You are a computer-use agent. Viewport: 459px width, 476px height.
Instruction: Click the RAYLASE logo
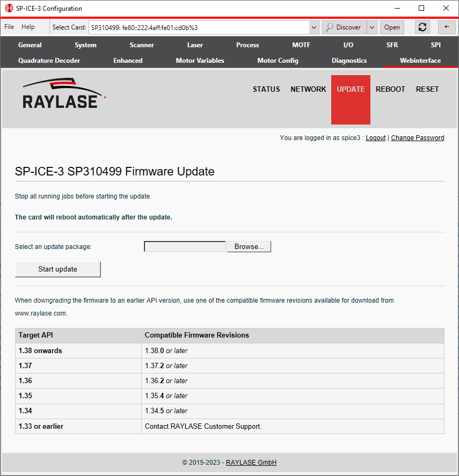64,93
